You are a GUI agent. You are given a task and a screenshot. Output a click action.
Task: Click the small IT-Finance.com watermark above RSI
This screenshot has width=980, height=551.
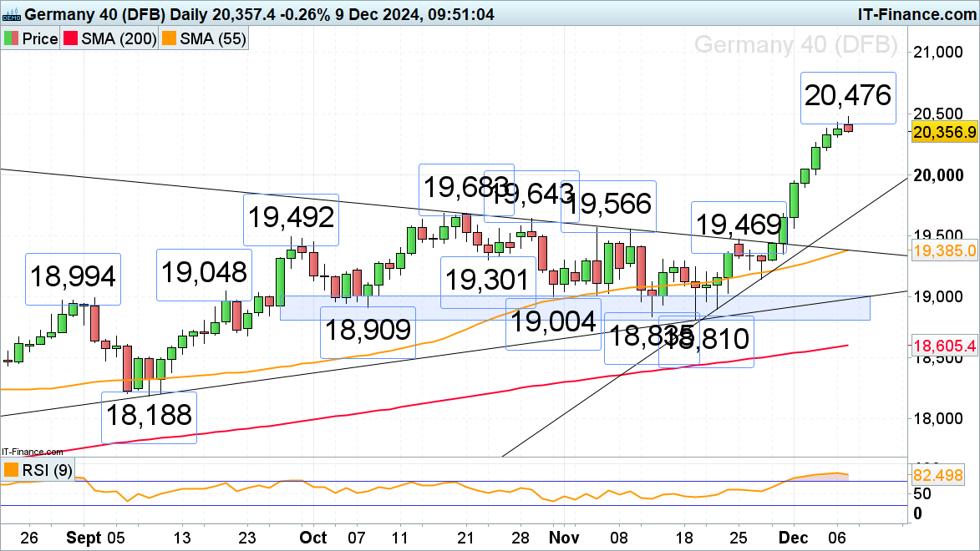[32, 452]
